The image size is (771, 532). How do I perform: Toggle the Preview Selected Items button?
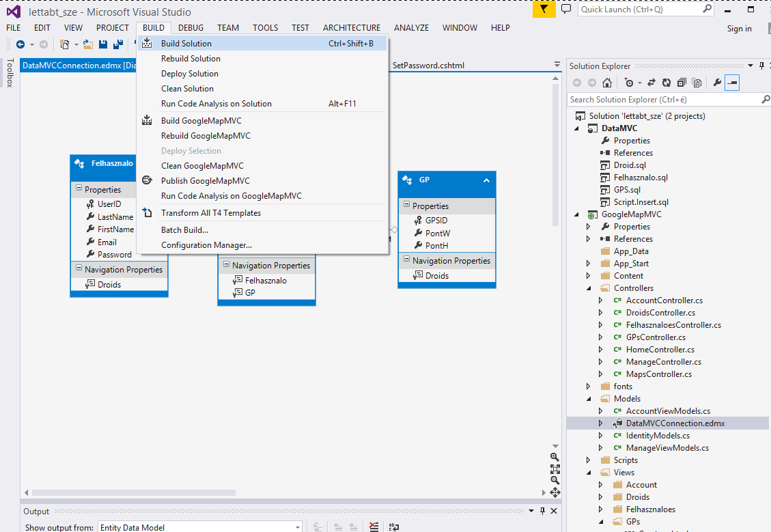(x=732, y=83)
